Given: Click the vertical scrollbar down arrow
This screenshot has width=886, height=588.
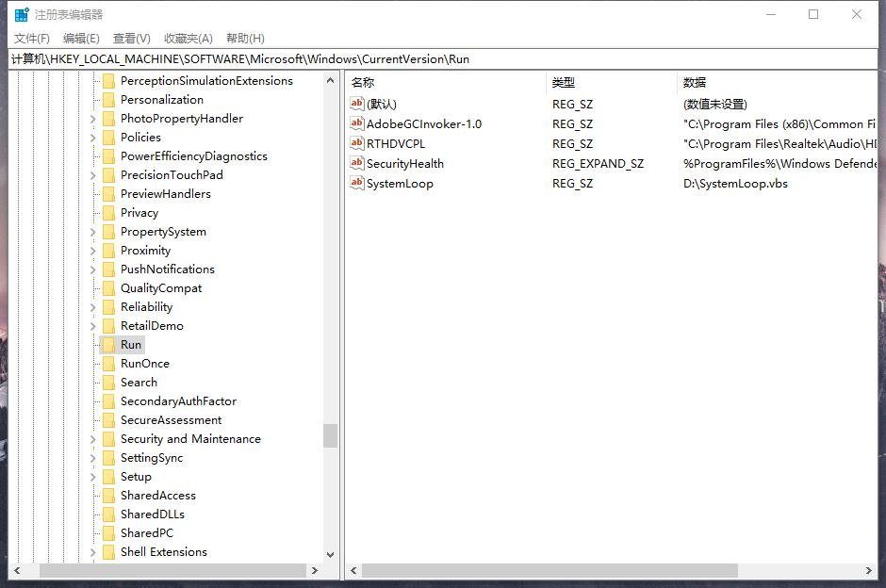Looking at the screenshot, I should click(331, 554).
